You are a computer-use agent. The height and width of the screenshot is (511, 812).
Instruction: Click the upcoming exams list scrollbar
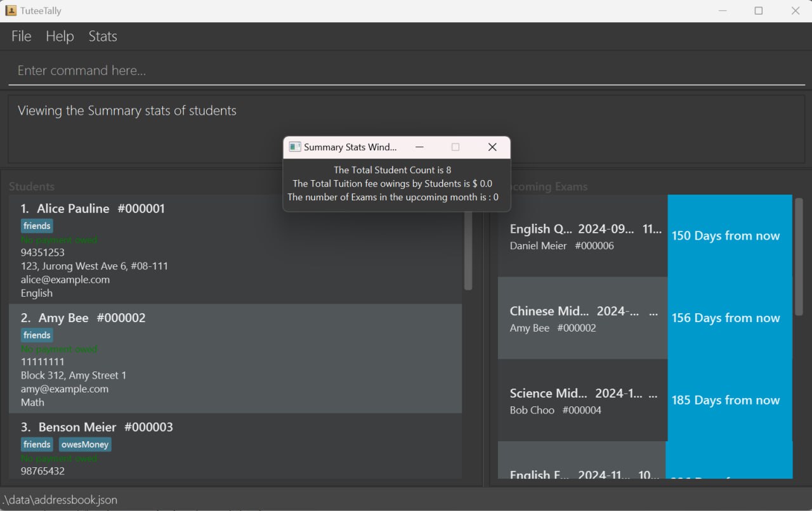(x=799, y=257)
